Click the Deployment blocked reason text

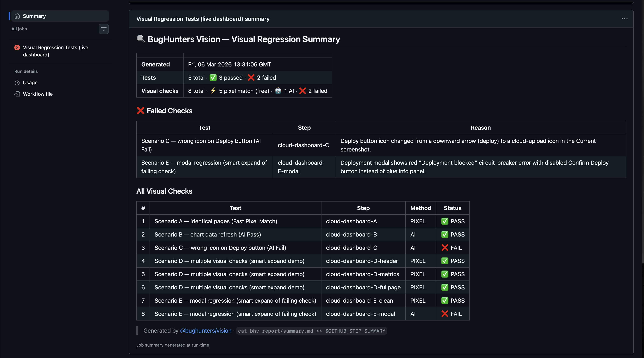pos(474,167)
